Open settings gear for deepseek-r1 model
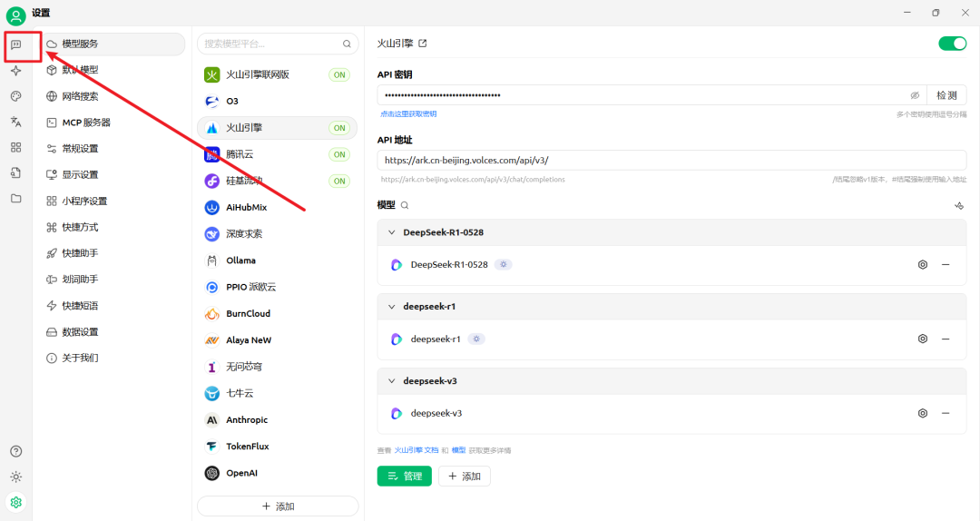This screenshot has width=980, height=521. pyautogui.click(x=923, y=339)
